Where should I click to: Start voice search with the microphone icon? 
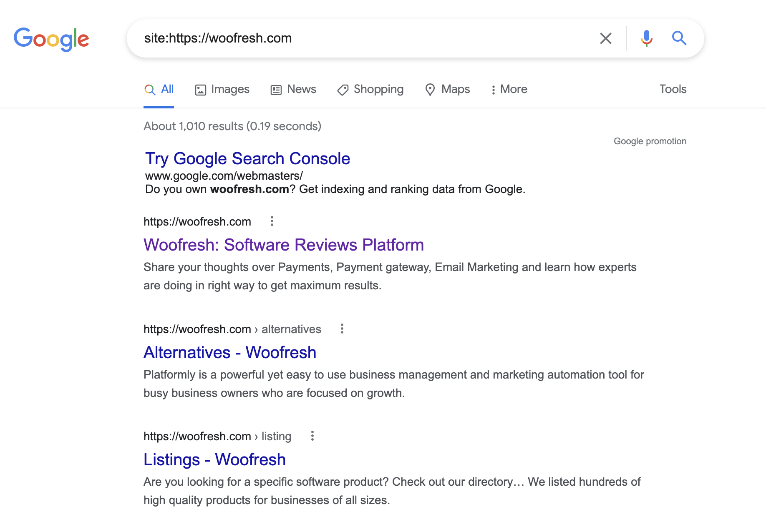(x=646, y=38)
